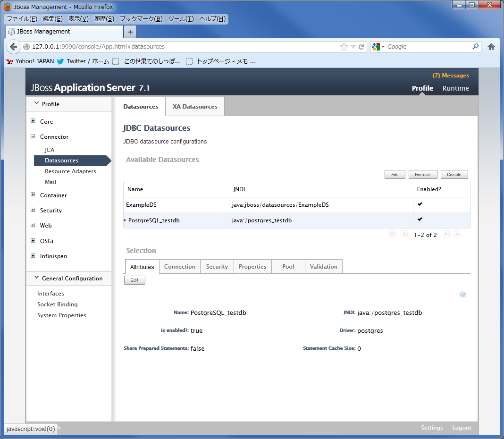Click the Logout footer link
The image size is (504, 439).
point(462,427)
